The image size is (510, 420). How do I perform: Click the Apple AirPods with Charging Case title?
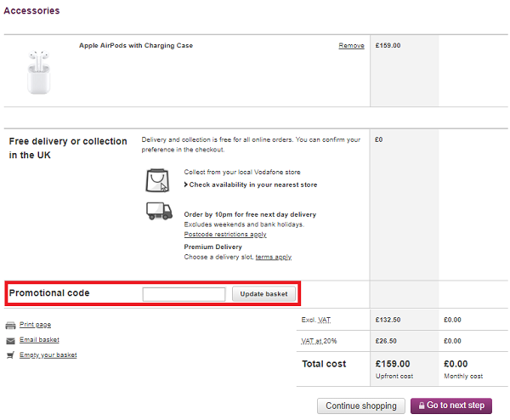136,46
